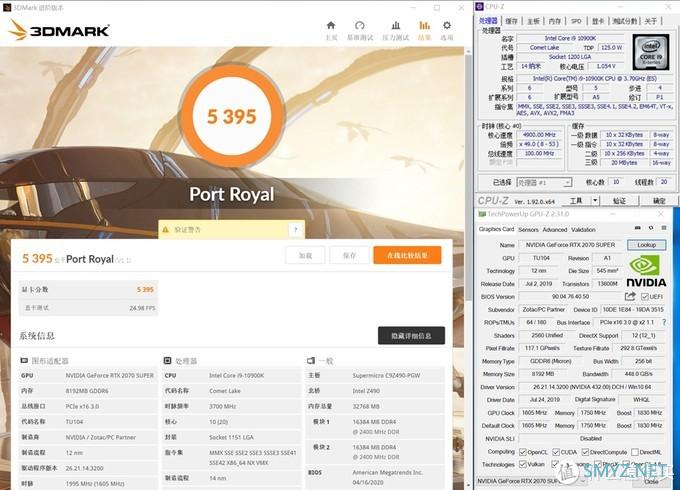Toggle the UEFI checkbox in GPU-Z
Viewport: 680px width, 490px height.
click(644, 297)
